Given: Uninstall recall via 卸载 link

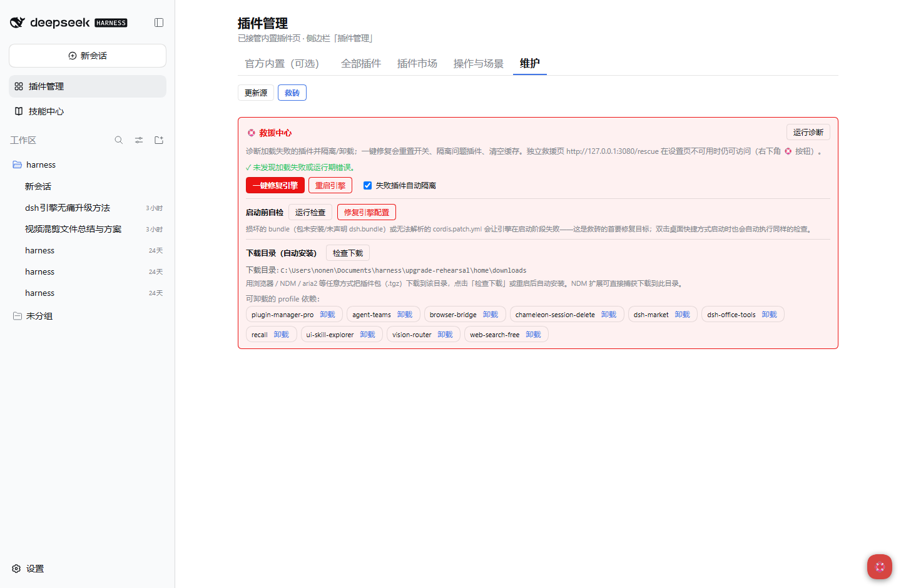Looking at the screenshot, I should 282,335.
